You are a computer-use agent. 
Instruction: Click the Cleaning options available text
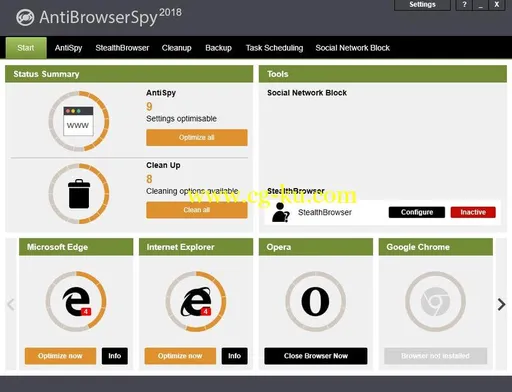192,191
